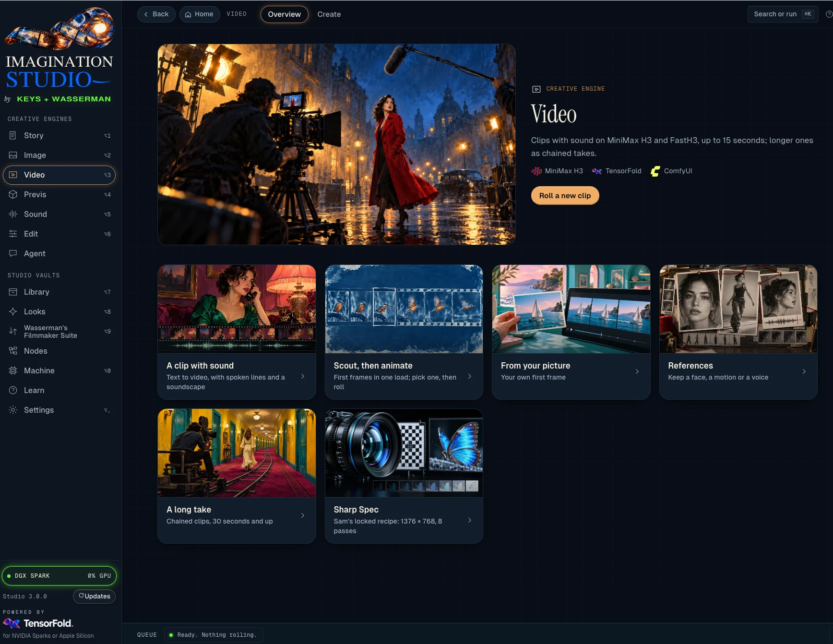Open the References card chevron
The height and width of the screenshot is (644, 833).
804,371
